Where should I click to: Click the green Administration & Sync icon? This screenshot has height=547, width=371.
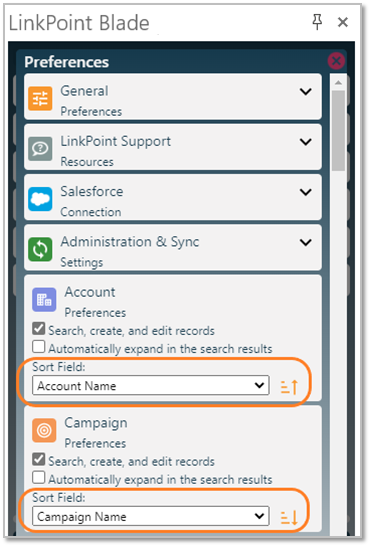pyautogui.click(x=40, y=249)
